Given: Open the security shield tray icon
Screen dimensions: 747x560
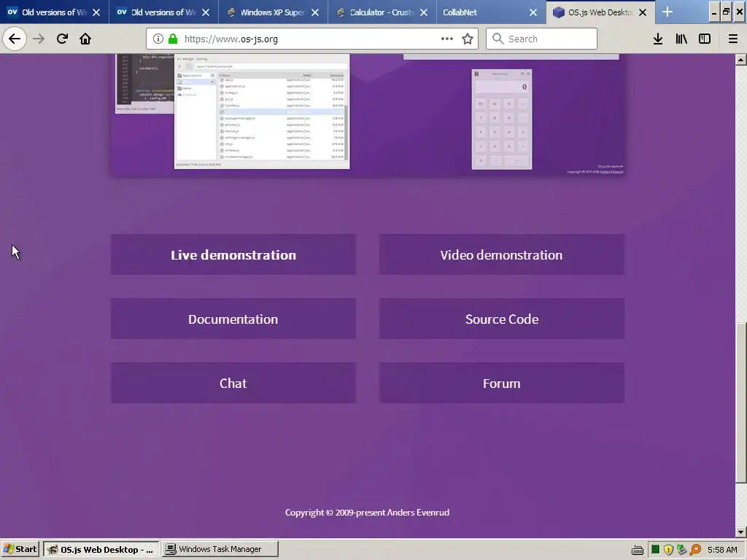Looking at the screenshot, I should click(668, 550).
